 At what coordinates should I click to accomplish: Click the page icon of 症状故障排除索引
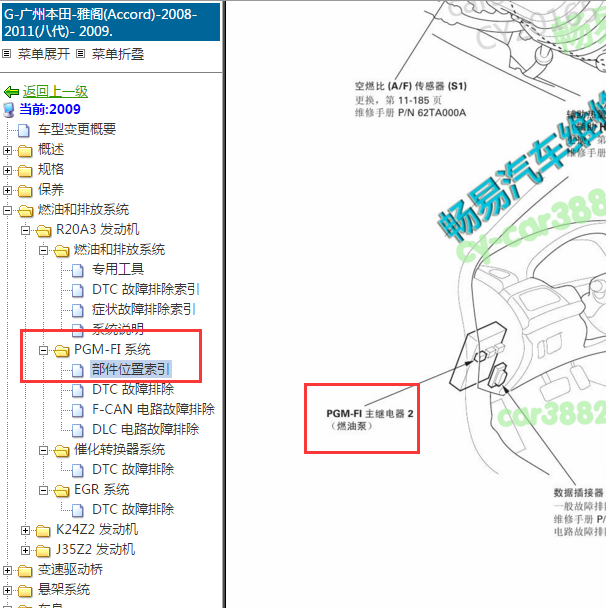(x=78, y=310)
